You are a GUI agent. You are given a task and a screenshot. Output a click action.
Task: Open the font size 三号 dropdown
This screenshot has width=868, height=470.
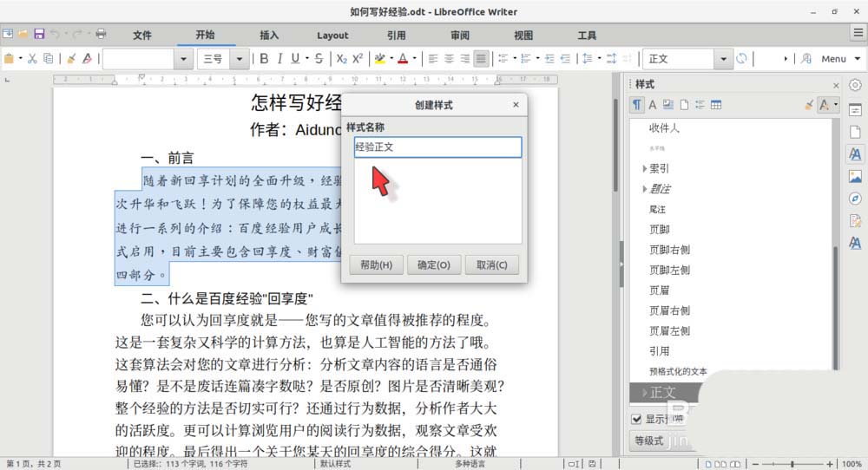tap(240, 59)
